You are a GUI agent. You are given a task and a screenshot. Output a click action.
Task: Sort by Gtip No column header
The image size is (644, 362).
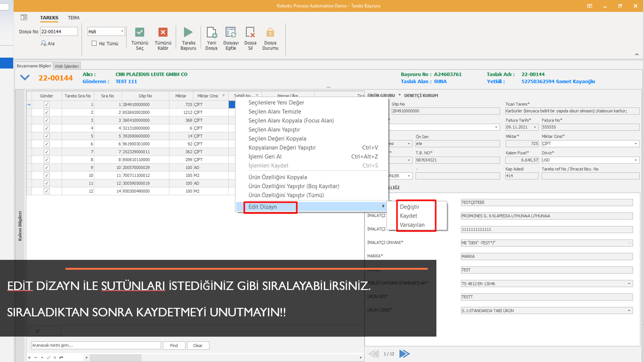pos(145,96)
